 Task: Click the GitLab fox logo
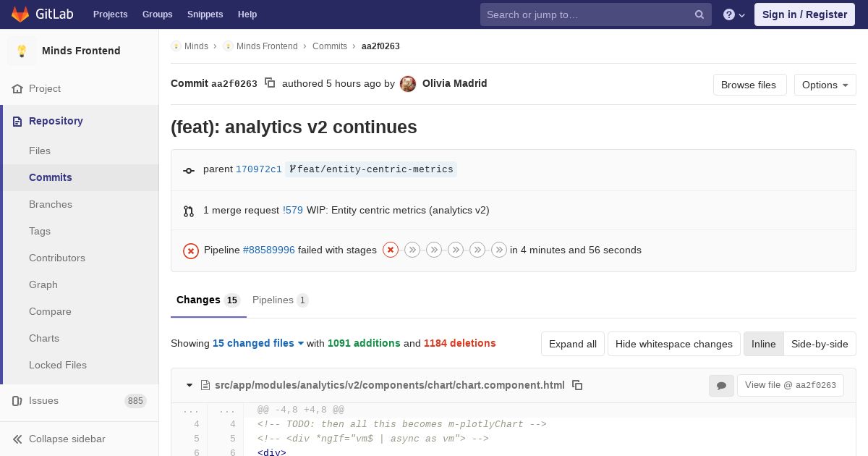pos(20,14)
